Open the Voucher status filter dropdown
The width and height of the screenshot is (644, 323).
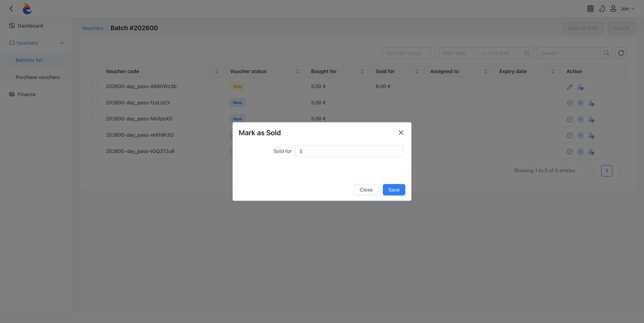click(x=409, y=53)
